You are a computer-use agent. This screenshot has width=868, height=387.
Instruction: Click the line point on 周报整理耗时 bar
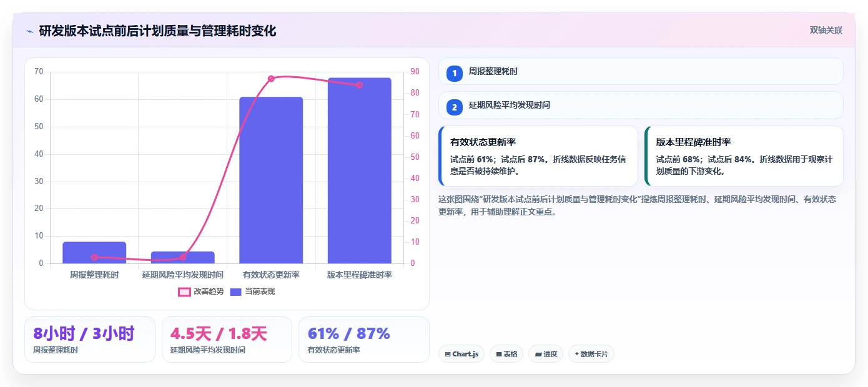pyautogui.click(x=94, y=257)
